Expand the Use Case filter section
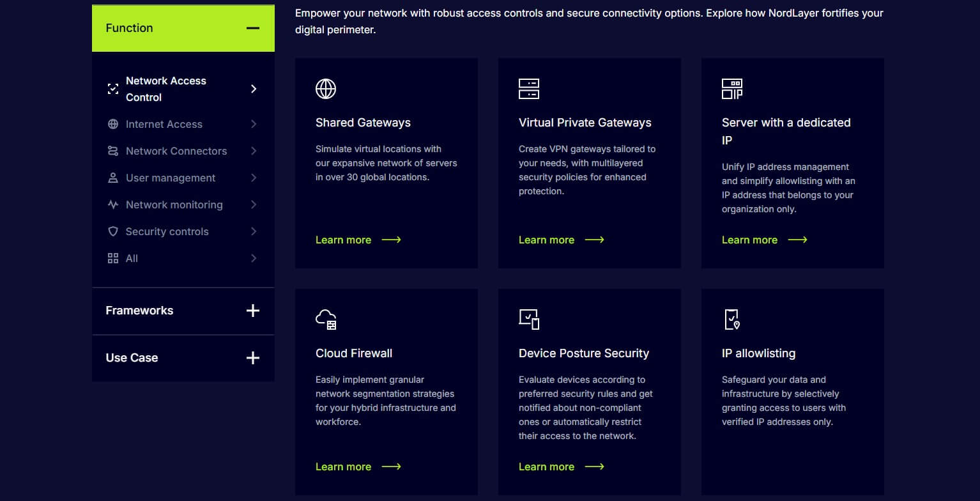The image size is (980, 501). coord(253,358)
